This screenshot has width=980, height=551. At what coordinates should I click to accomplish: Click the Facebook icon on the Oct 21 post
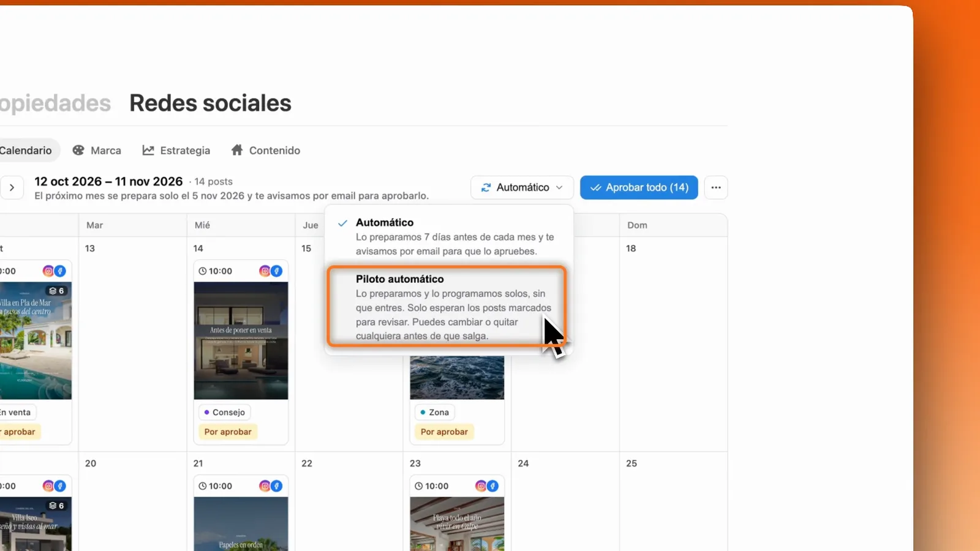pos(277,485)
